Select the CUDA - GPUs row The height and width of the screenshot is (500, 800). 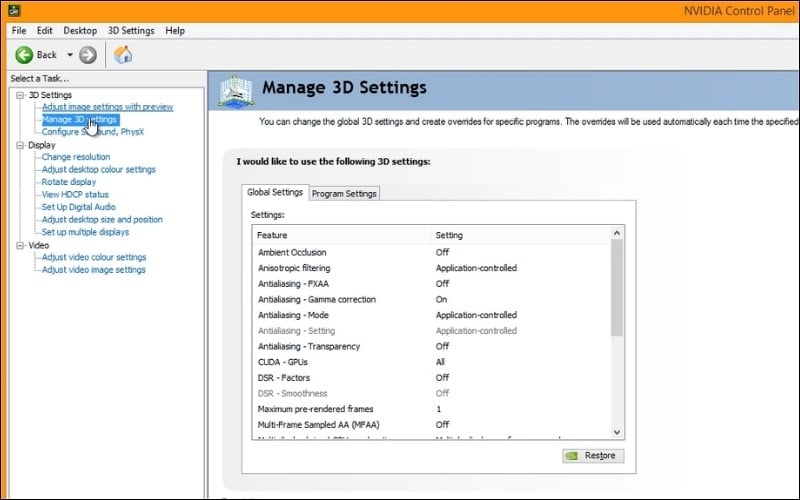[432, 362]
